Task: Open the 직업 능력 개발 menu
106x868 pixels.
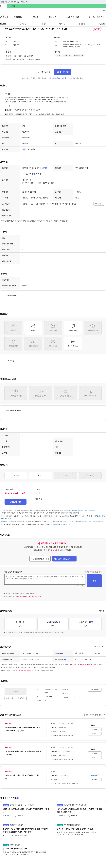Action: click(72, 17)
